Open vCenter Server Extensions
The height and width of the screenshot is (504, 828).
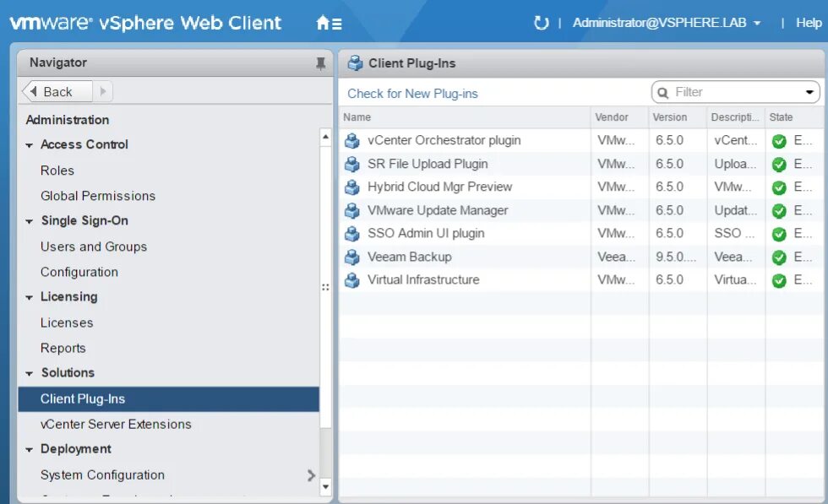(x=116, y=425)
